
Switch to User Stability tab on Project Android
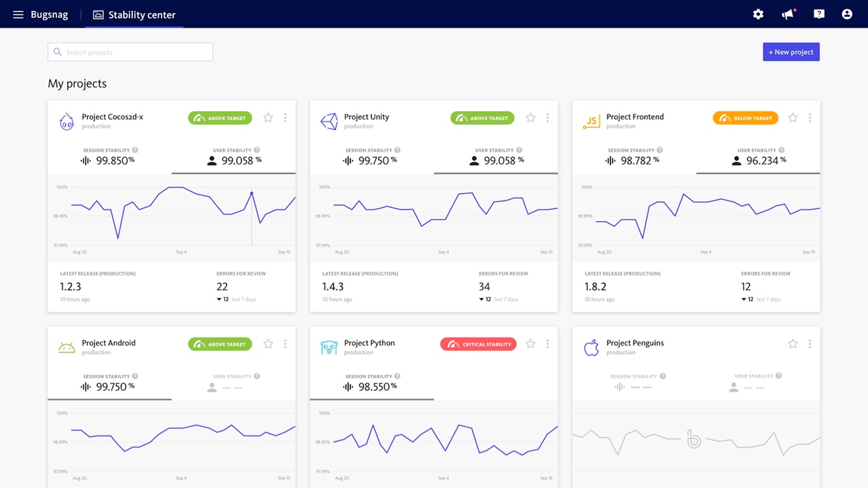(x=233, y=384)
